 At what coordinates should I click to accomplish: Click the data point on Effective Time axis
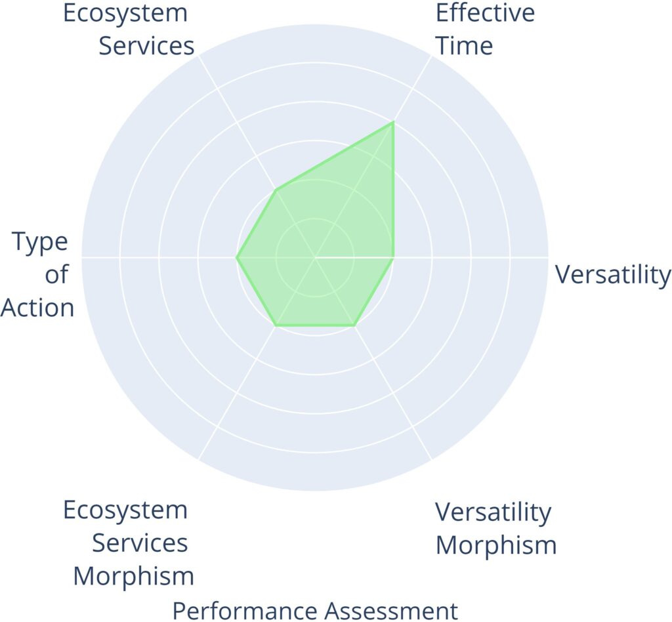tap(393, 123)
